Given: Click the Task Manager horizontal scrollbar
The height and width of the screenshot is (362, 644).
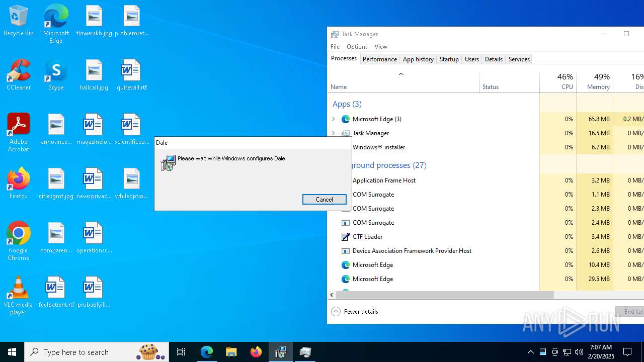Looking at the screenshot, I should tap(445, 295).
